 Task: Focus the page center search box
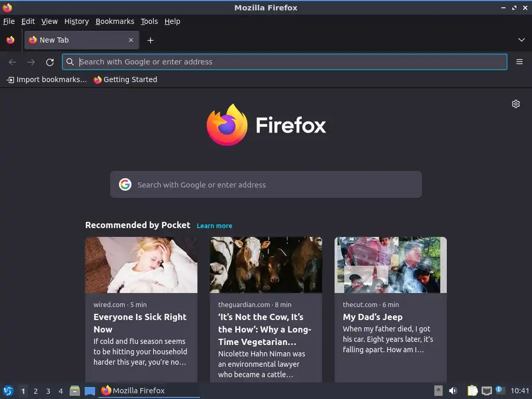pos(265,184)
